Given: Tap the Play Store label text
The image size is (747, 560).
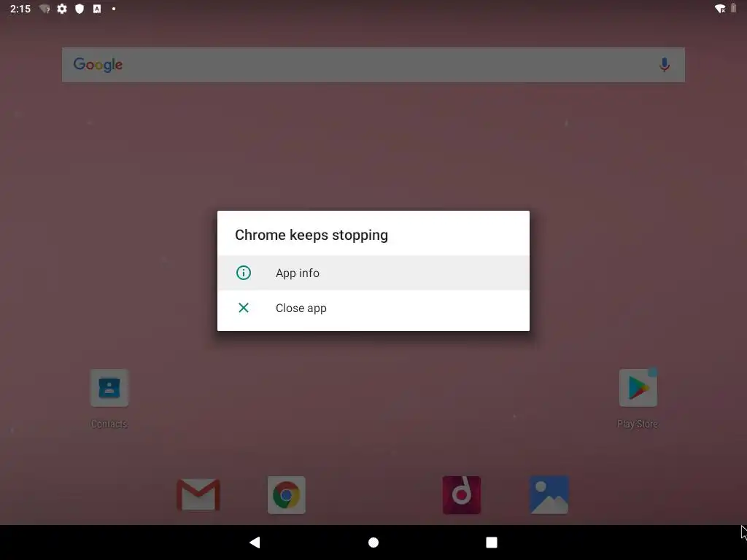Looking at the screenshot, I should pos(638,424).
